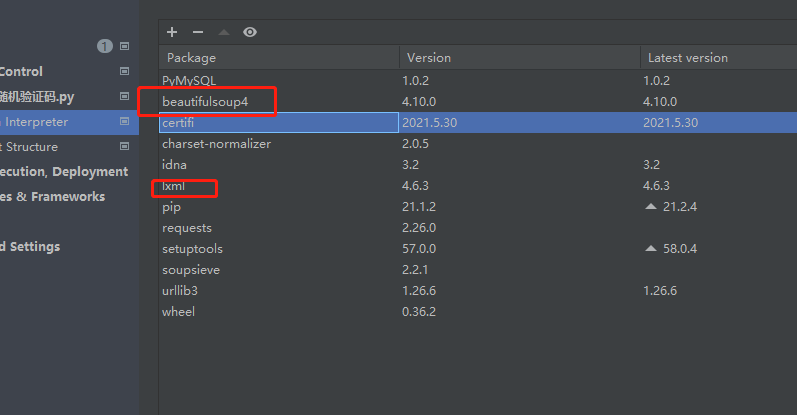797x415 pixels.
Task: Select the wheel package row
Action: (478, 312)
